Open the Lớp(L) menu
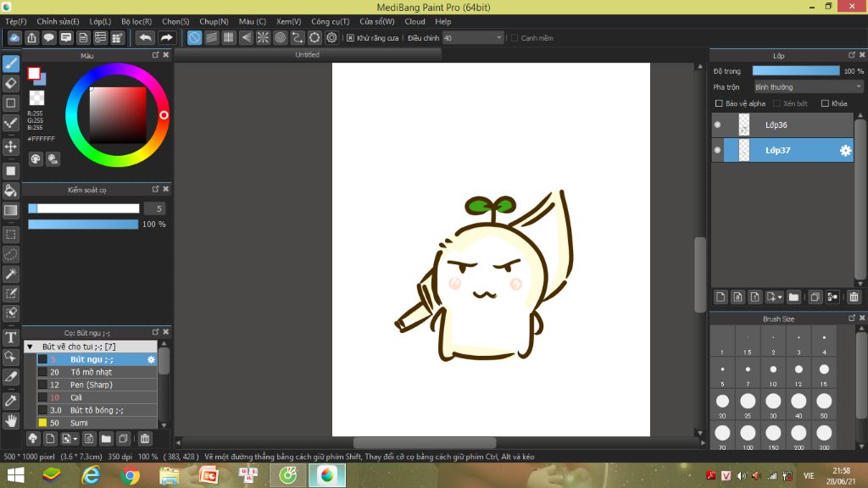Screen dimensions: 868x488 point(100,21)
